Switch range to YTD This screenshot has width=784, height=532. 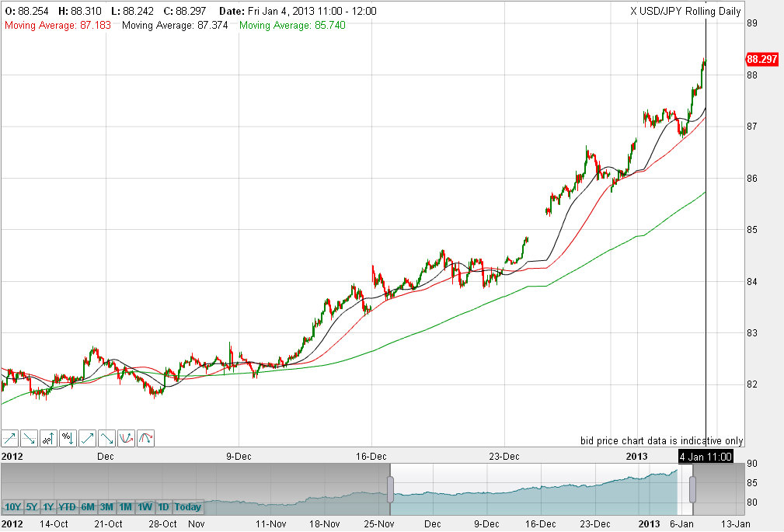[x=67, y=507]
